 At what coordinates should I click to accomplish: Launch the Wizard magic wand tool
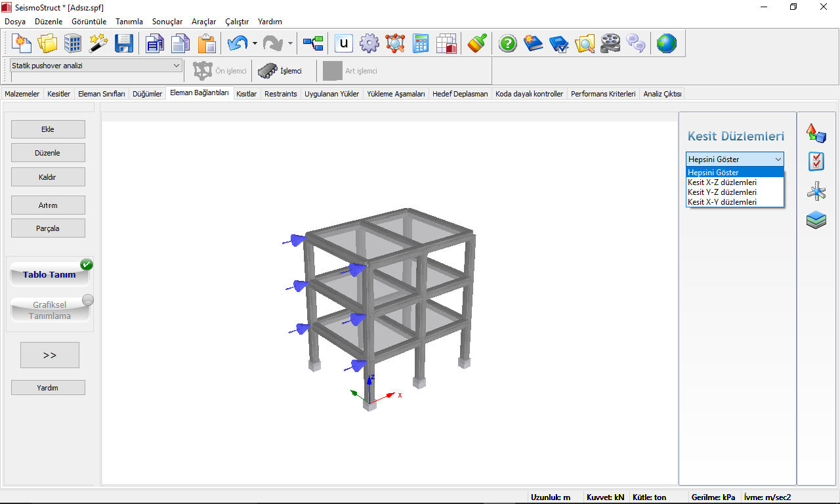point(98,44)
